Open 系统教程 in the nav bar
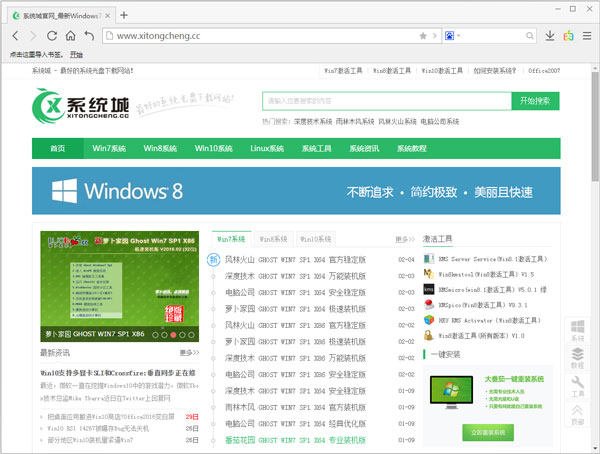Image resolution: width=600 pixels, height=454 pixels. click(412, 149)
